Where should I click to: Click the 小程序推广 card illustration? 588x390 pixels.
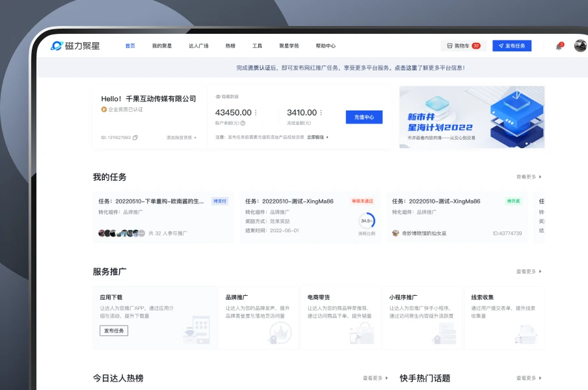[x=444, y=333]
